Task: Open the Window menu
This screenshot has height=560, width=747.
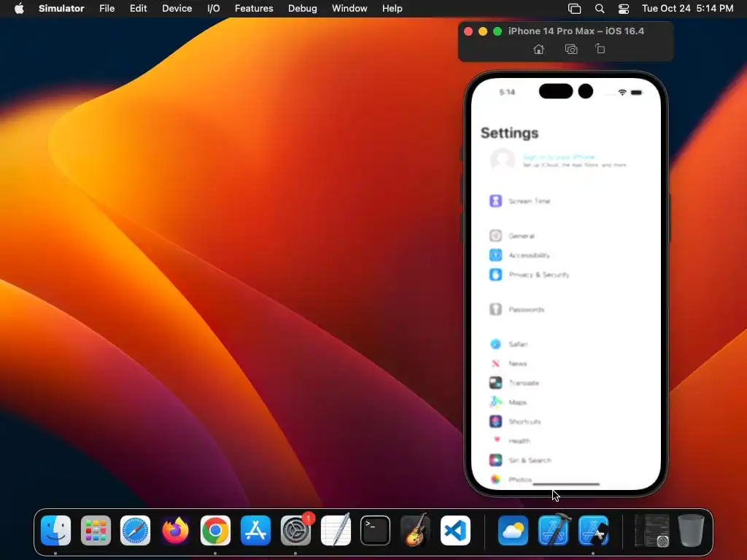Action: tap(349, 8)
